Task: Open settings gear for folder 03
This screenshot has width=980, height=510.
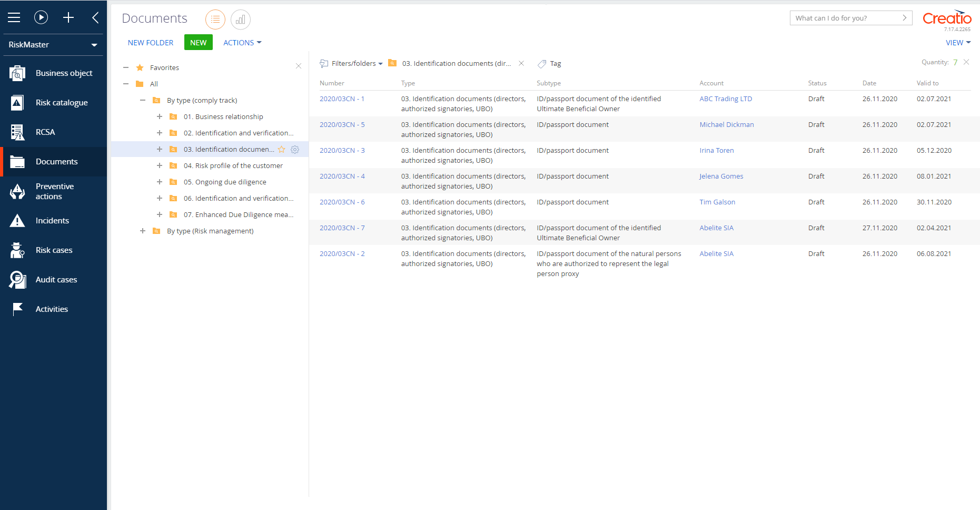Action: 295,150
